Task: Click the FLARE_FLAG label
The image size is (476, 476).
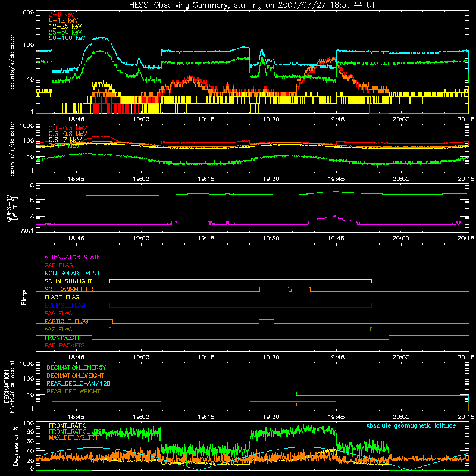Action: (62, 297)
